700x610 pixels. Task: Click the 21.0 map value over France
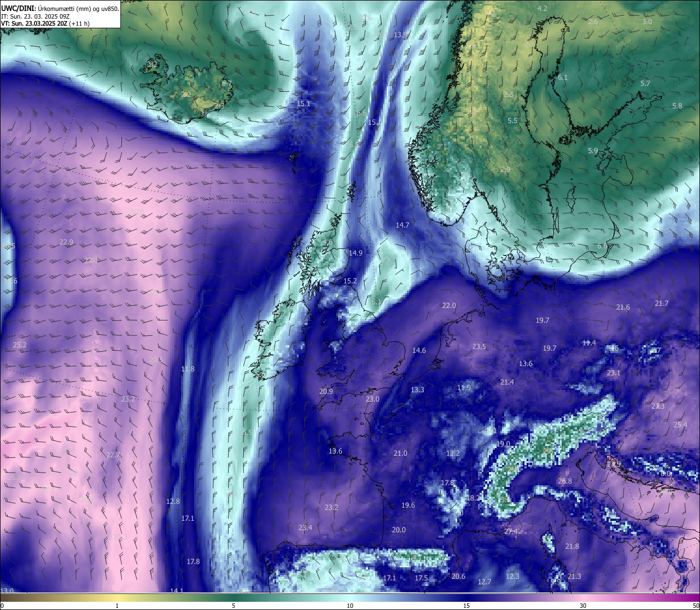coord(400,453)
